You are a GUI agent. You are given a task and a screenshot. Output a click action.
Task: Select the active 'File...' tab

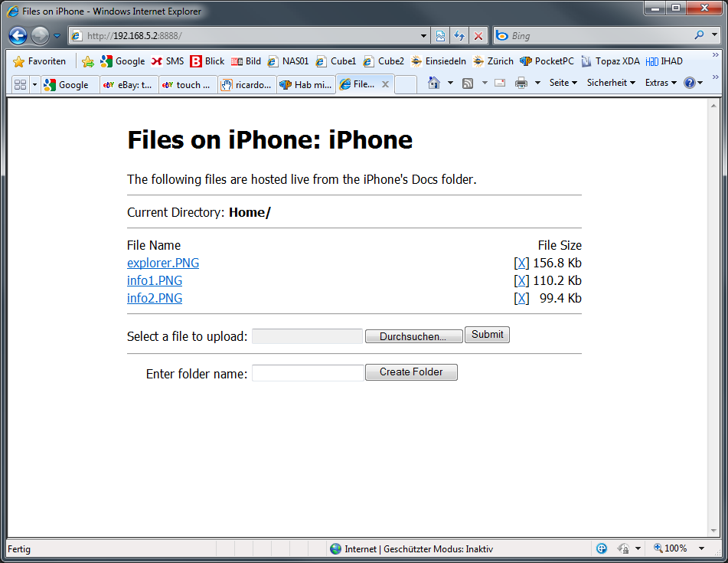click(x=358, y=84)
